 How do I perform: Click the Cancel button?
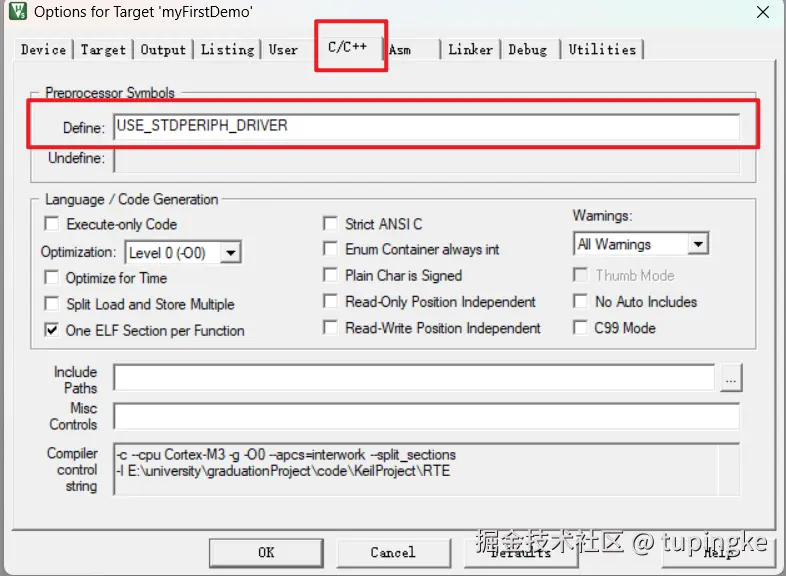394,552
